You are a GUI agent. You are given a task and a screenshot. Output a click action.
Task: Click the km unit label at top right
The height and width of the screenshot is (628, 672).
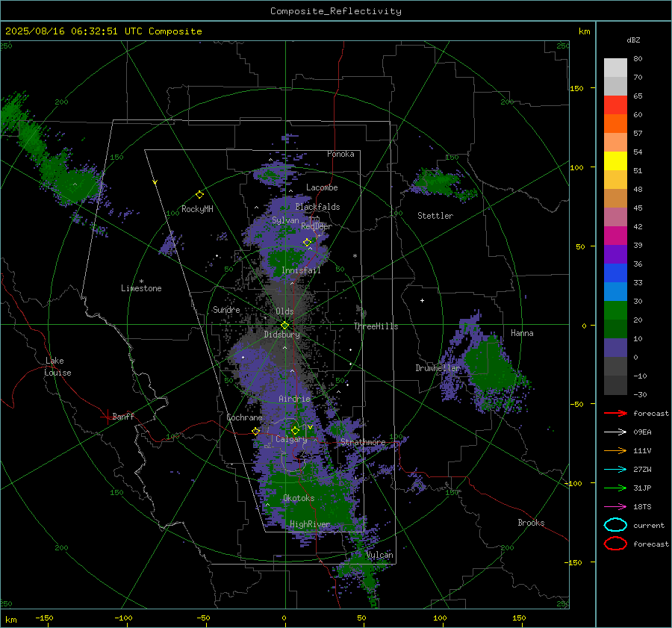point(584,31)
